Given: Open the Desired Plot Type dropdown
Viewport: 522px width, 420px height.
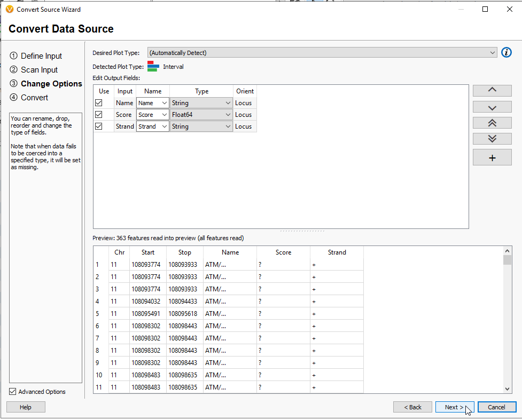Looking at the screenshot, I should pos(493,52).
